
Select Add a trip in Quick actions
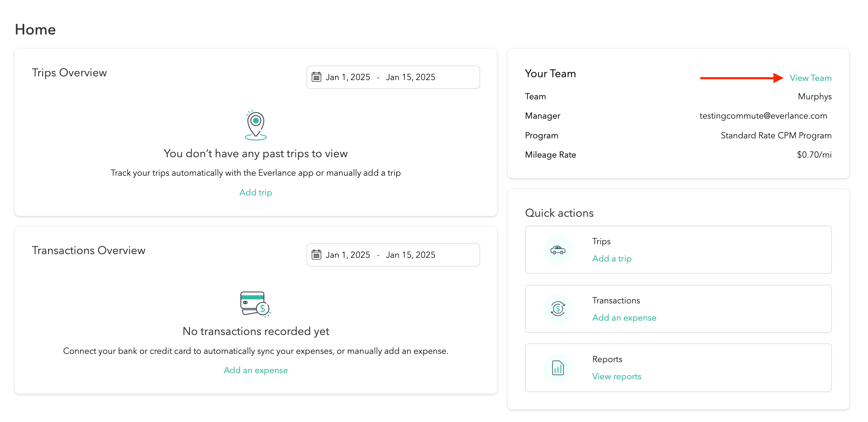coord(612,258)
